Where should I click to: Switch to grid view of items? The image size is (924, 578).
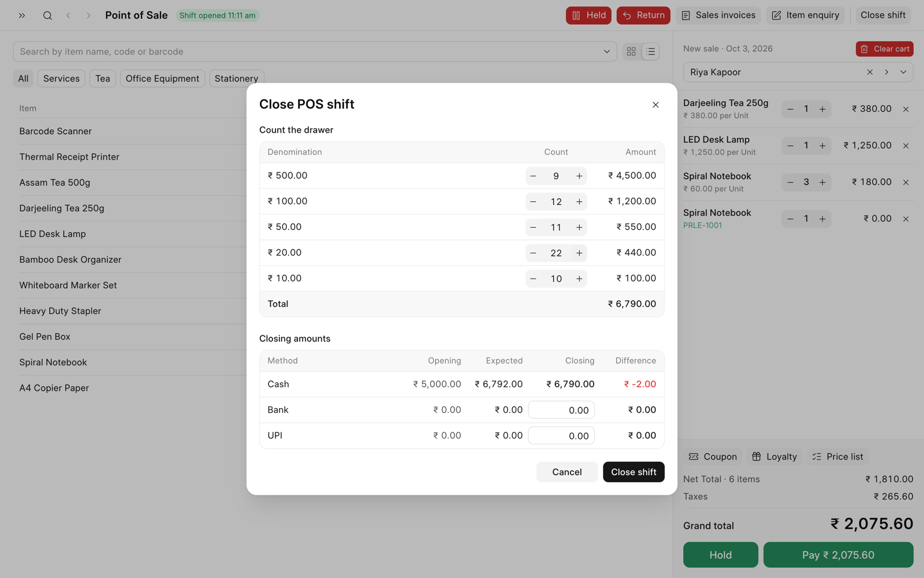coord(631,51)
